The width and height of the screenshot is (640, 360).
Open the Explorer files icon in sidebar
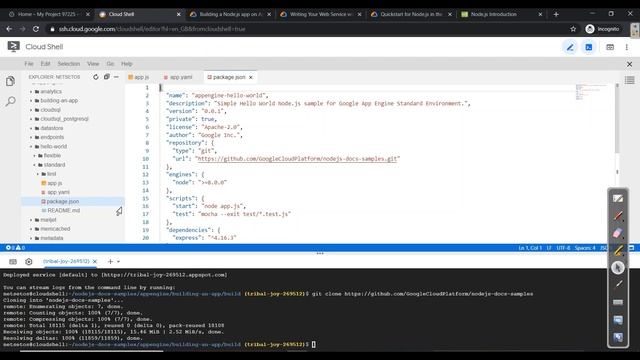(x=11, y=81)
